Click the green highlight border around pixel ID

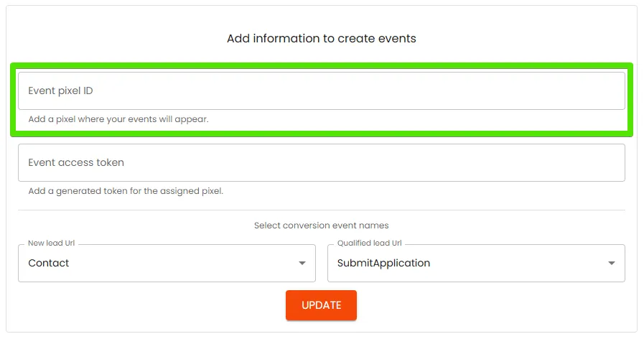(x=321, y=65)
